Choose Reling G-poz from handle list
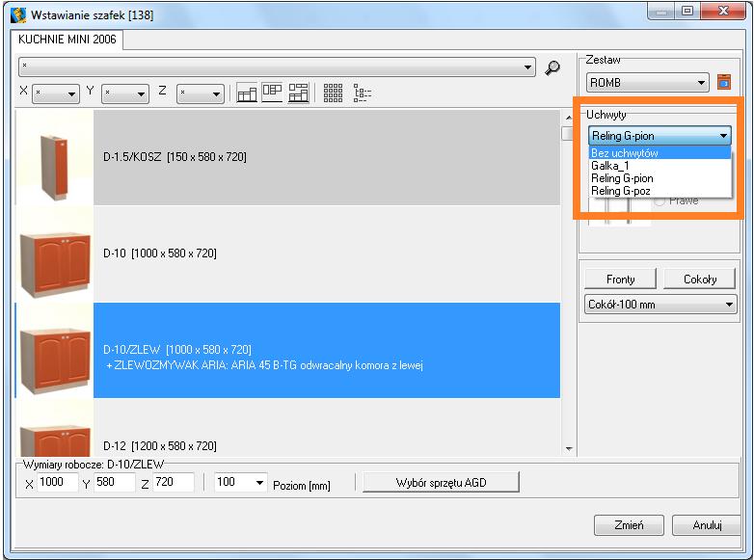The image size is (754, 560). 660,191
